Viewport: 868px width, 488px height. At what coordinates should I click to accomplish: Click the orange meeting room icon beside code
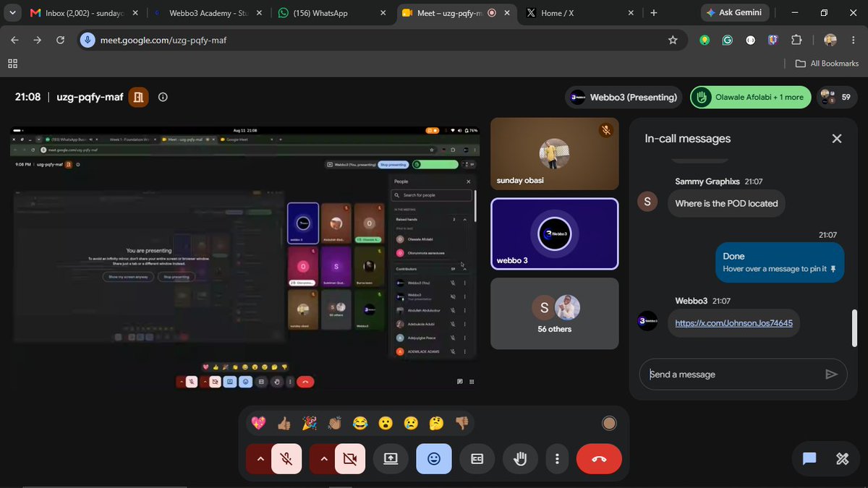click(138, 97)
